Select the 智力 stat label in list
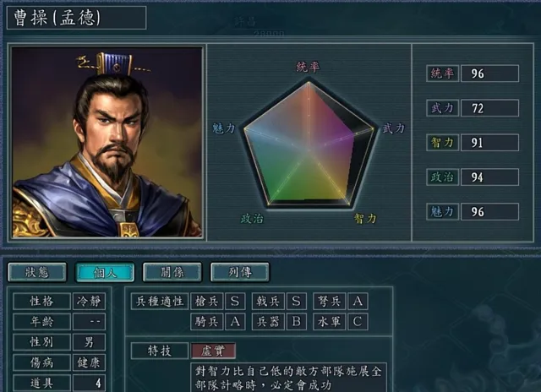The height and width of the screenshot is (392, 541). point(442,143)
